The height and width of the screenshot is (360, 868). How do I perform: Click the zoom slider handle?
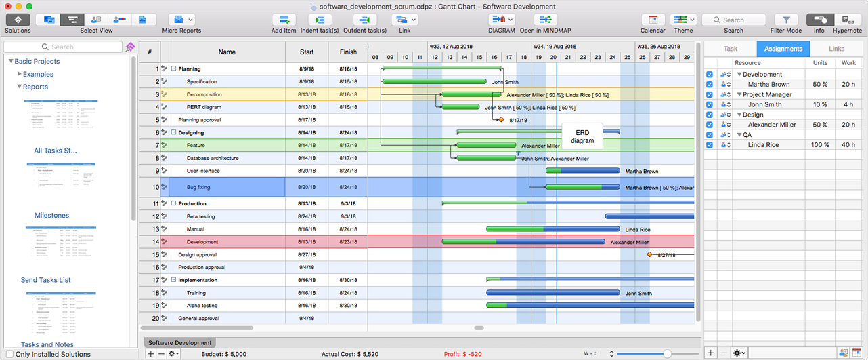[x=667, y=354]
